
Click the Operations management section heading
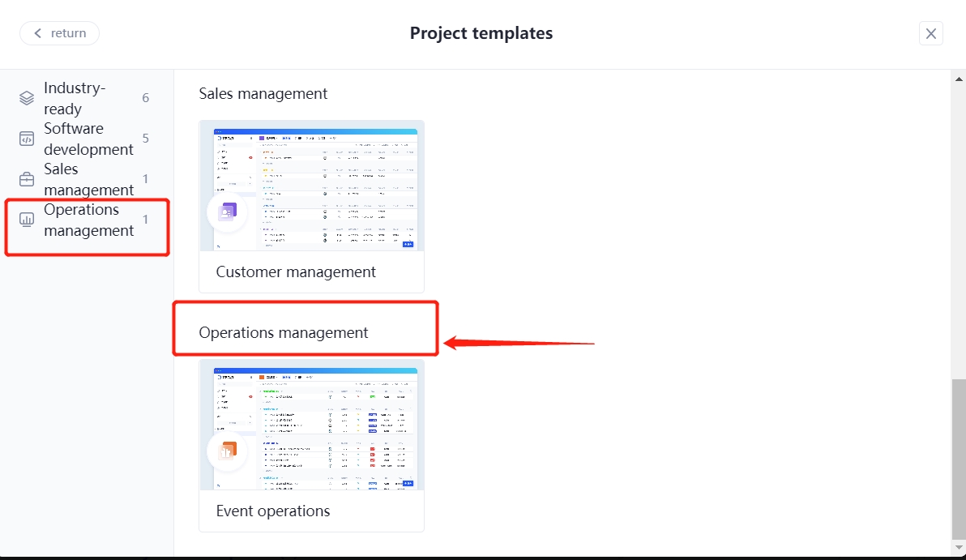click(283, 332)
